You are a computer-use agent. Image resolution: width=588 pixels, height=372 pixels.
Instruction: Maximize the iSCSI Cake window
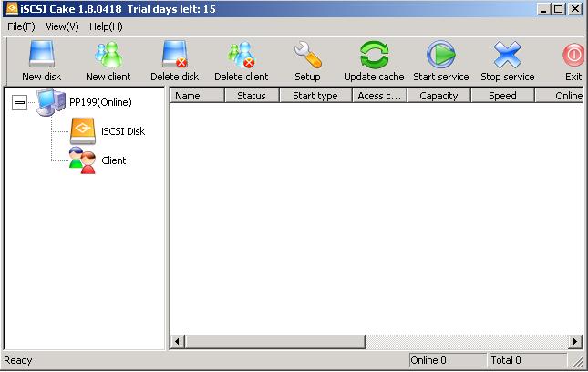(559, 8)
